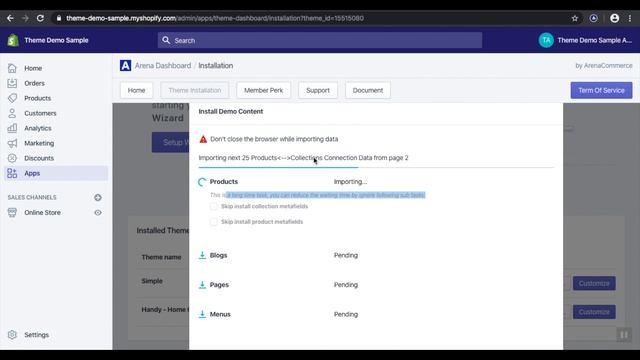Open the Theme Installation tab
Screen dimensions: 640x360
pyautogui.click(x=195, y=90)
